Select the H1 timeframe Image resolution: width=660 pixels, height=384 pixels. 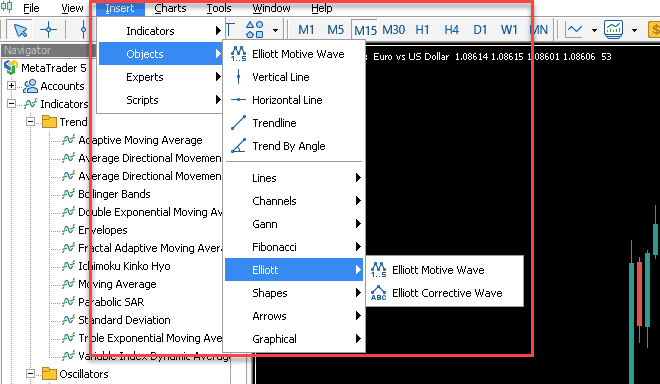[x=422, y=30]
